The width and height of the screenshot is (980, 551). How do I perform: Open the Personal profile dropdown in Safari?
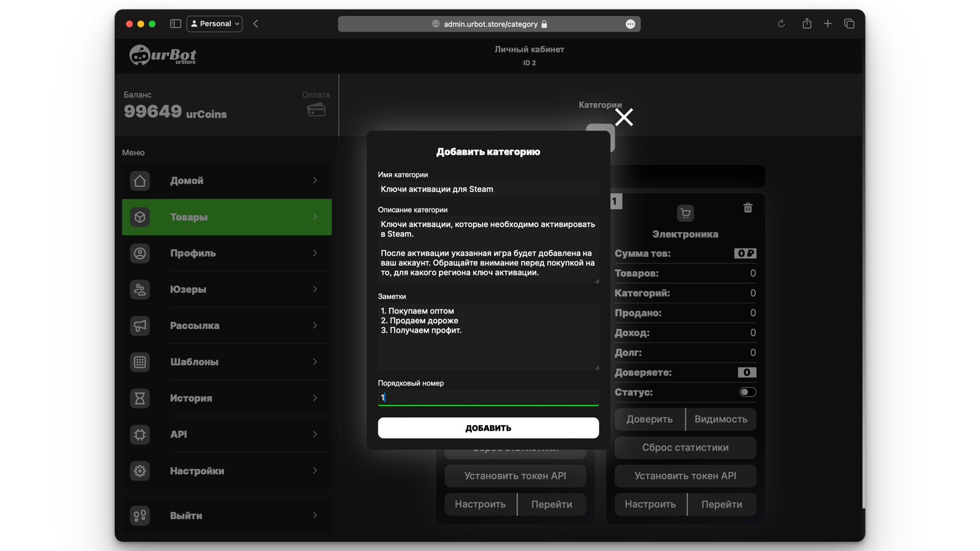click(214, 24)
